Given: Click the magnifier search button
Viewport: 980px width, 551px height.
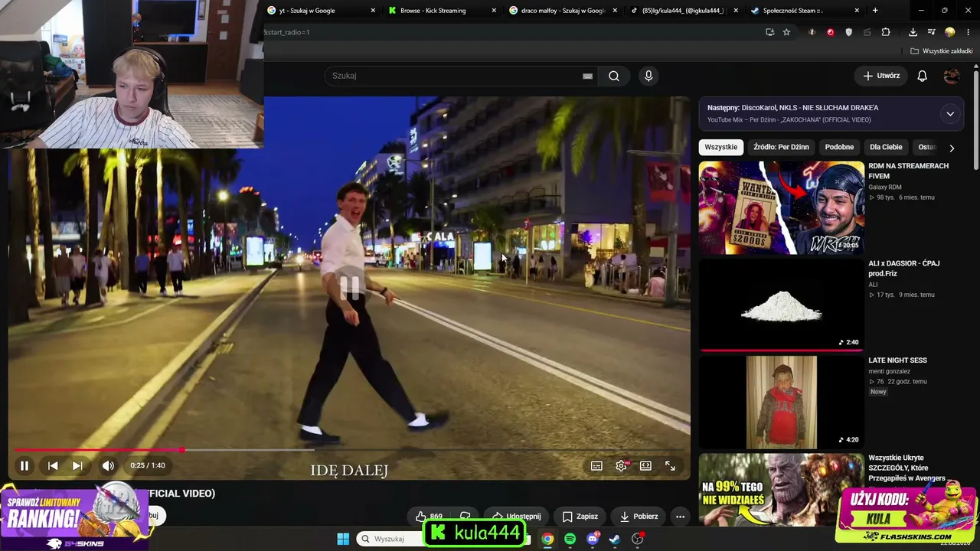Looking at the screenshot, I should (614, 76).
